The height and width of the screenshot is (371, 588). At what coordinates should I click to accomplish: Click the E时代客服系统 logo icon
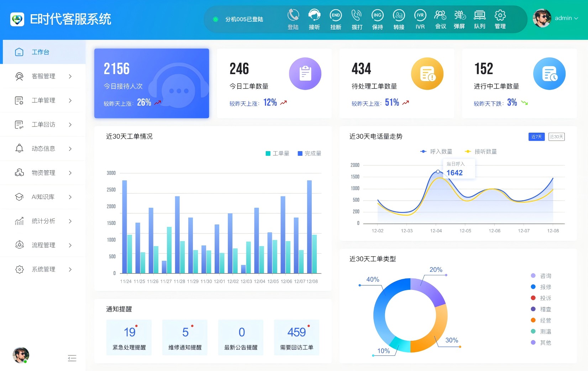pyautogui.click(x=17, y=19)
